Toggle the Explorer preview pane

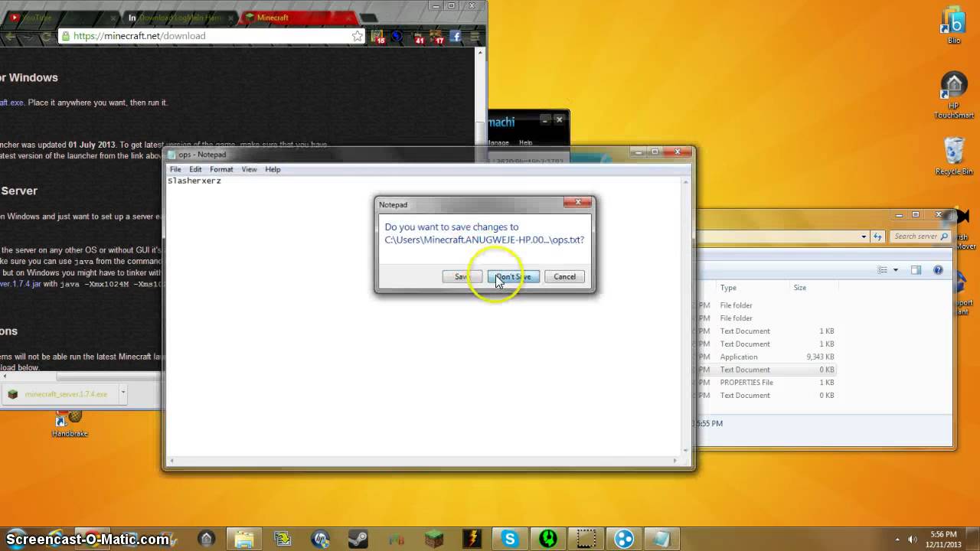(916, 270)
